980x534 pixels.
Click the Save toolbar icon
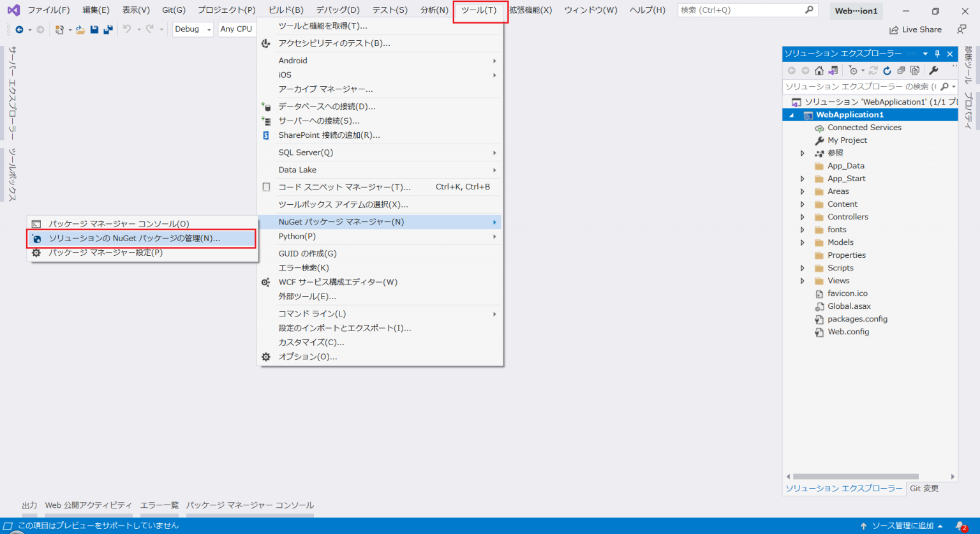(x=93, y=29)
